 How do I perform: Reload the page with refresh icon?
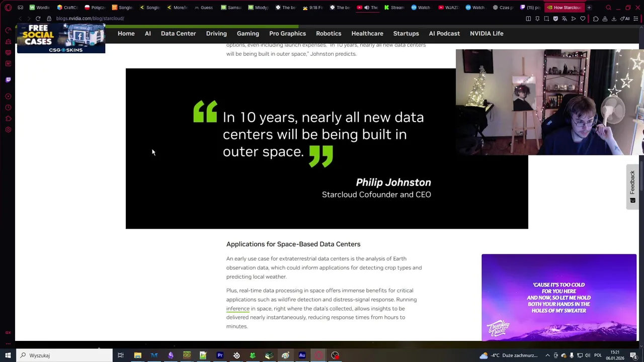pos(38,19)
